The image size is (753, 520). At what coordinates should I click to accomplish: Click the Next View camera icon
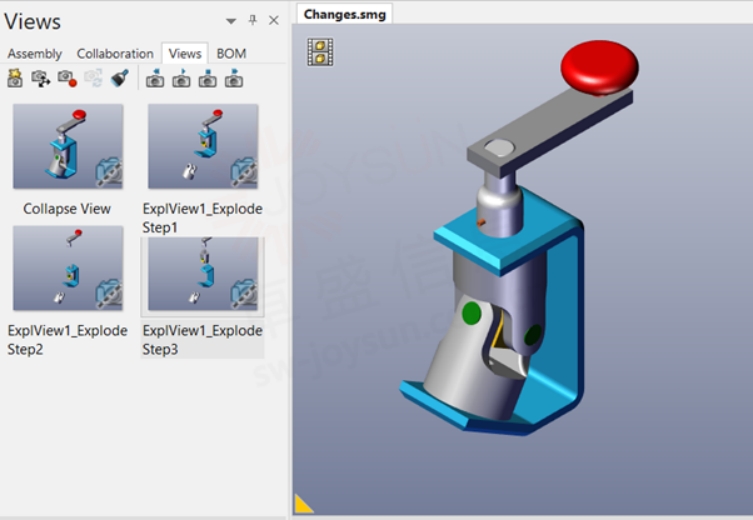point(234,78)
